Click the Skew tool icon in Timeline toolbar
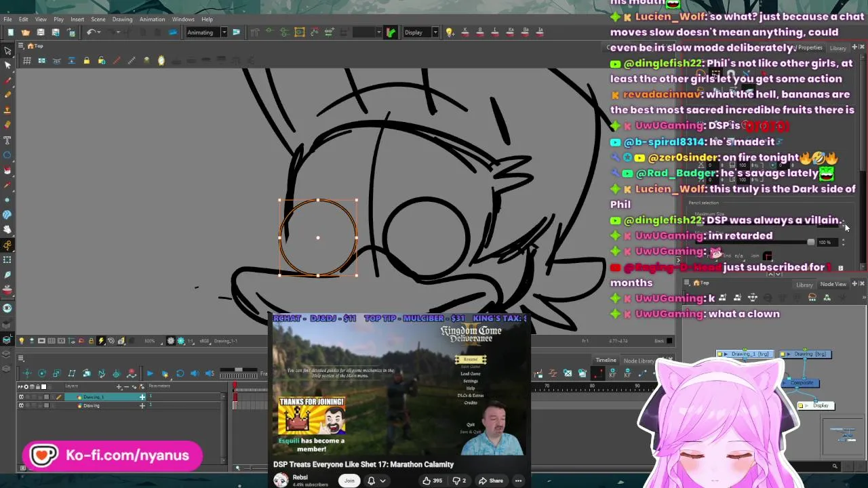The height and width of the screenshot is (488, 868). click(71, 373)
